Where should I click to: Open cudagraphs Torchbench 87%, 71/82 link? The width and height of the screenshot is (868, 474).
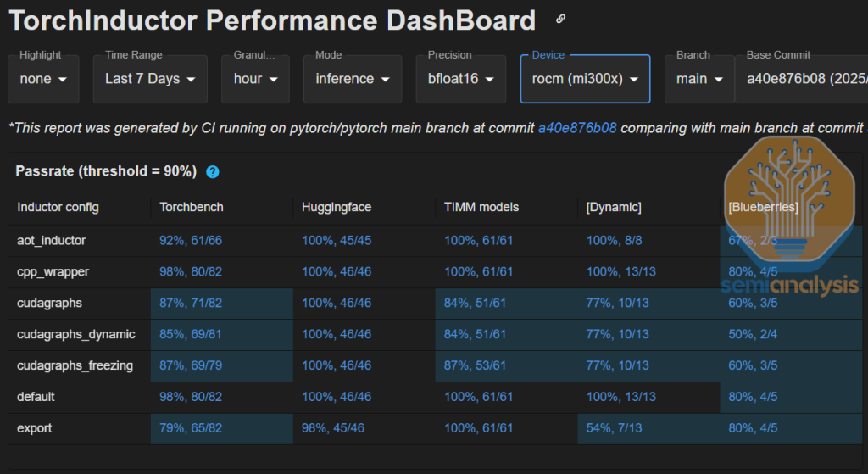(191, 303)
